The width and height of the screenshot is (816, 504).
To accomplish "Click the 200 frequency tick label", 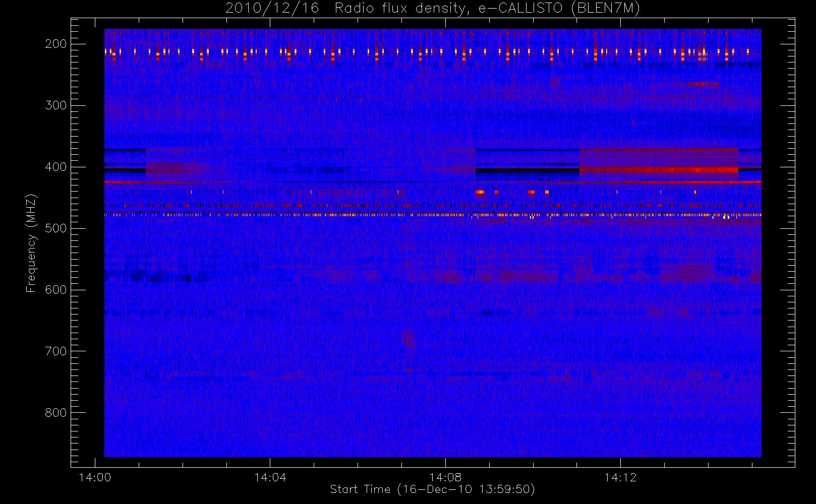I will pos(56,44).
